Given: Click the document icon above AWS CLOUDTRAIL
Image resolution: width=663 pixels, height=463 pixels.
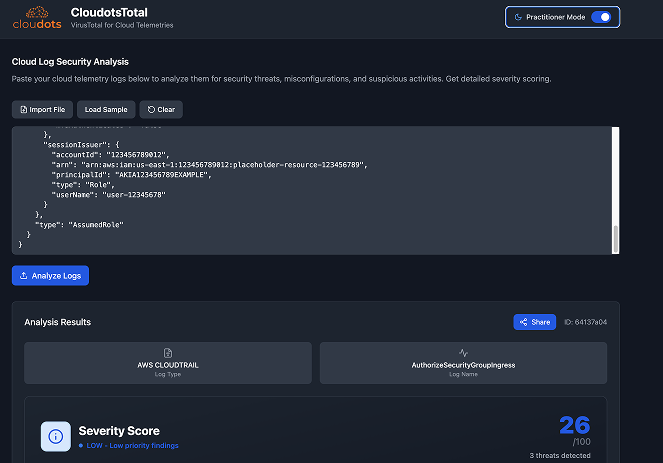Looking at the screenshot, I should (168, 353).
